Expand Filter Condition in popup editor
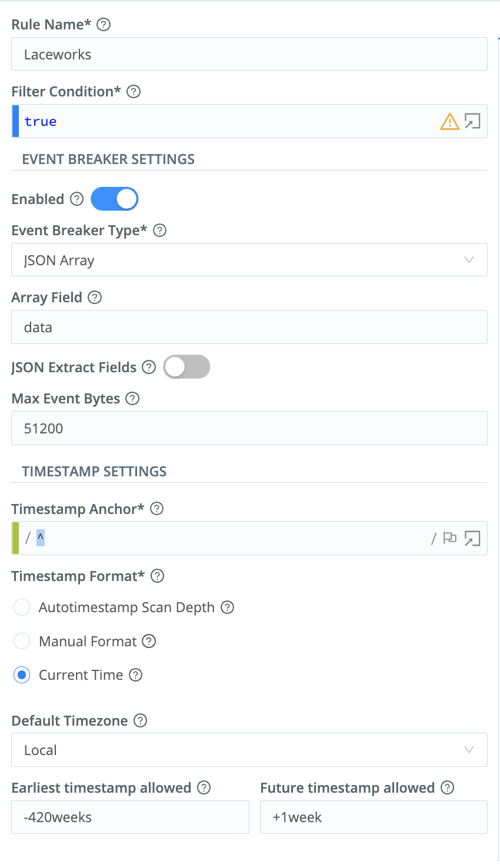The height and width of the screenshot is (868, 500). pos(472,121)
